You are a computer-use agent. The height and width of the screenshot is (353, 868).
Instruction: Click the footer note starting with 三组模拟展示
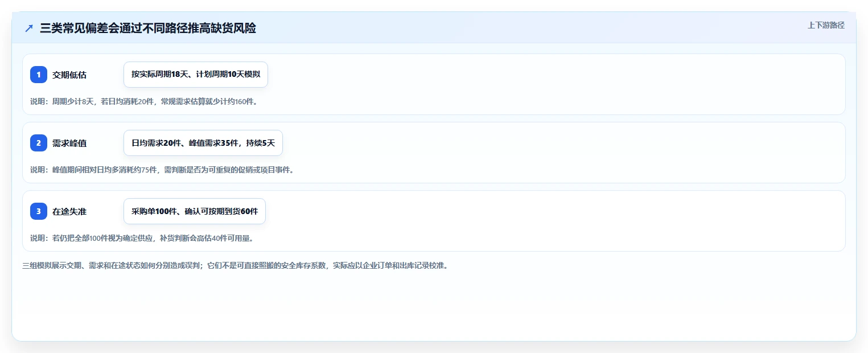click(x=235, y=265)
